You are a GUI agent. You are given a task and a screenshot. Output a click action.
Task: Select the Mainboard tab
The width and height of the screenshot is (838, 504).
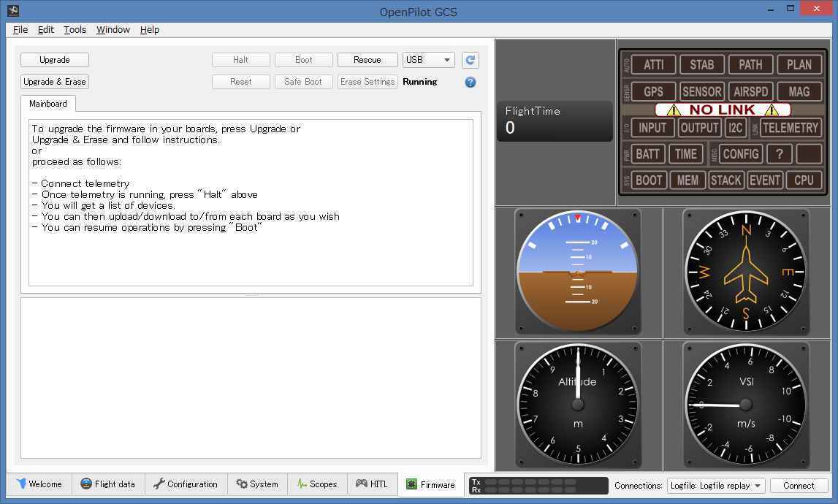coord(48,104)
